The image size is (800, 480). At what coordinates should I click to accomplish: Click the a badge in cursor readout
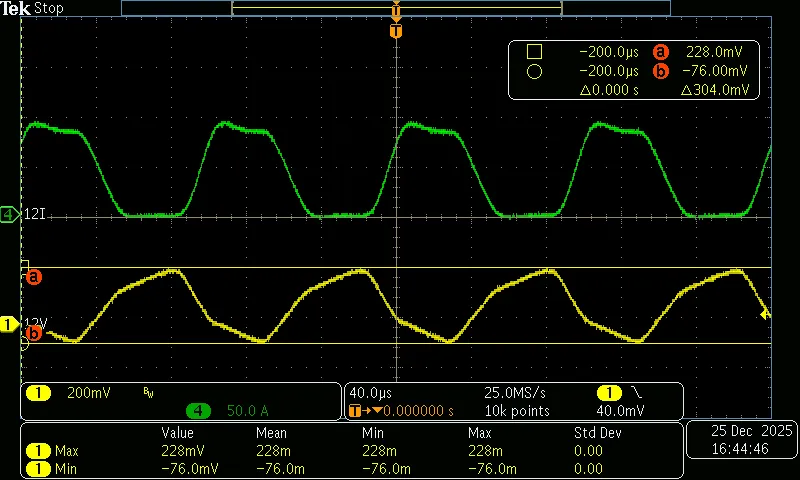tap(661, 52)
